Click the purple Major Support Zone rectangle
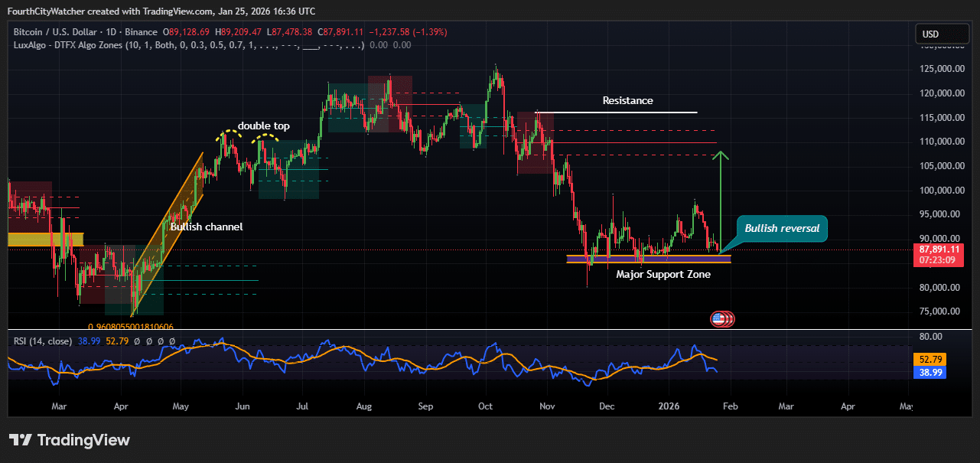 pos(648,259)
